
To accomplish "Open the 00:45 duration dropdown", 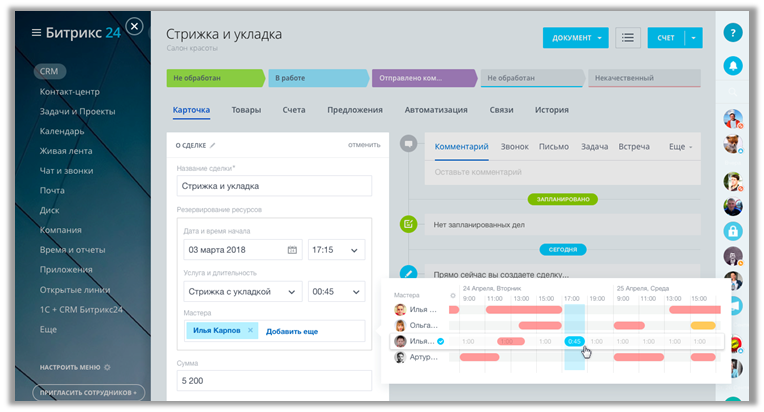I will coord(355,292).
